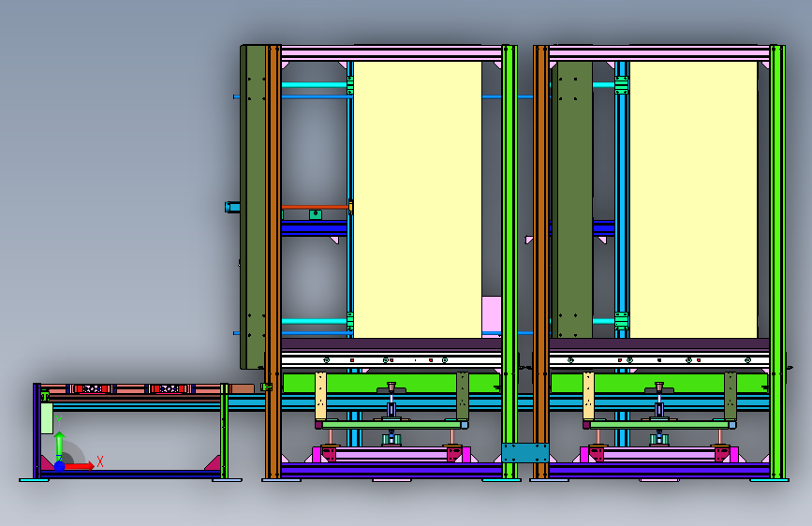Pick the olive panel inside the right cabinet
Viewport: 812px width, 526px height.
571,200
